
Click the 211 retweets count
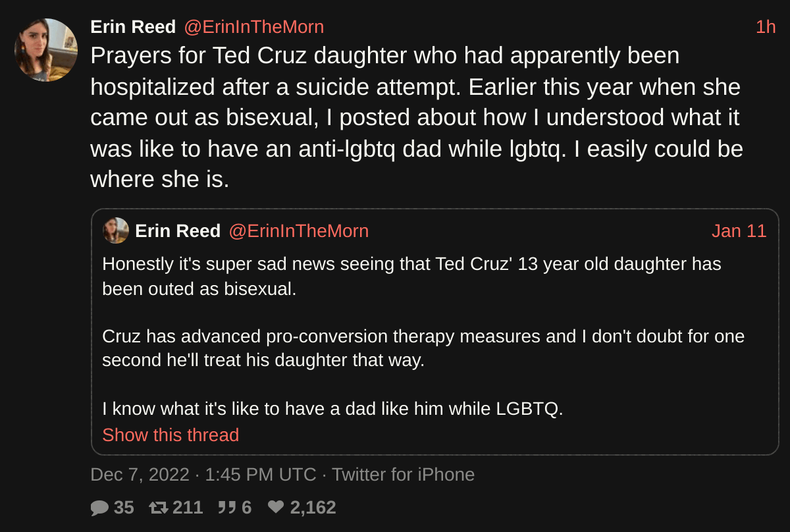pyautogui.click(x=188, y=508)
